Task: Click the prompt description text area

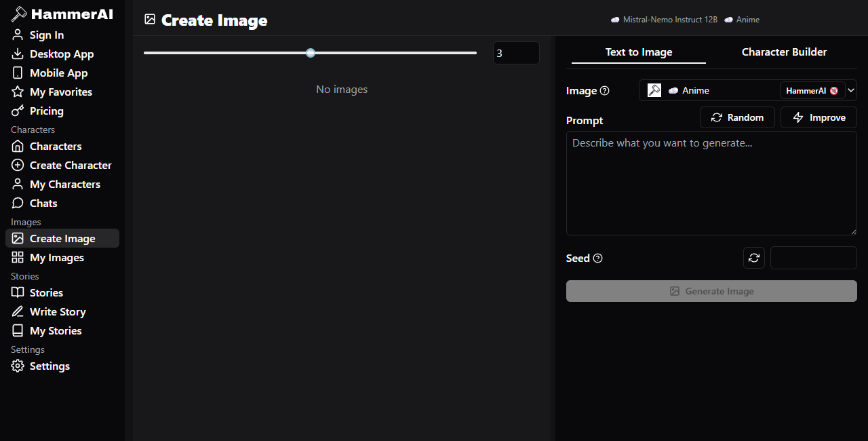Action: point(711,183)
